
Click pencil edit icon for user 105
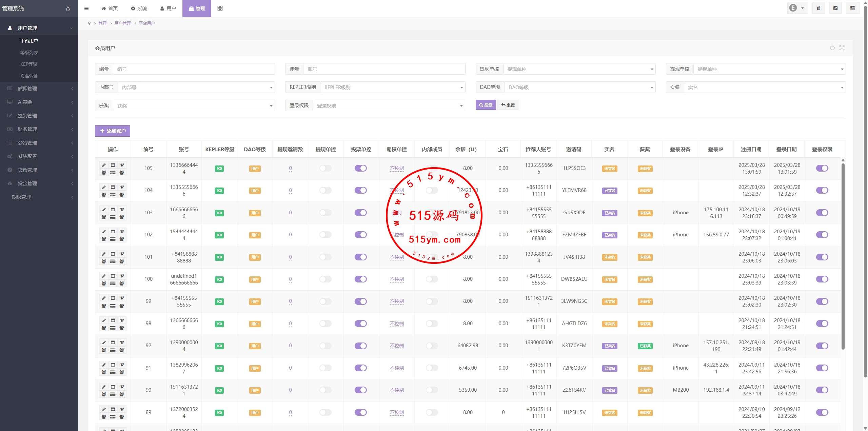click(104, 165)
